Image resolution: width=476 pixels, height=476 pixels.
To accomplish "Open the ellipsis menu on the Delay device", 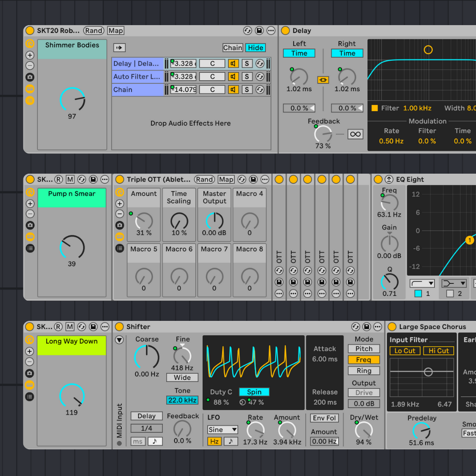I will click(x=474, y=30).
